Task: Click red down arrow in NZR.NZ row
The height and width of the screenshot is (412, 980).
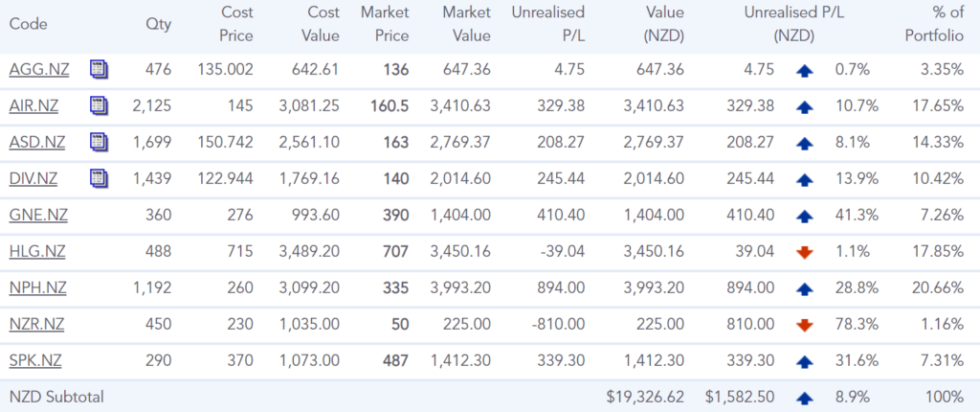Action: pos(805,325)
